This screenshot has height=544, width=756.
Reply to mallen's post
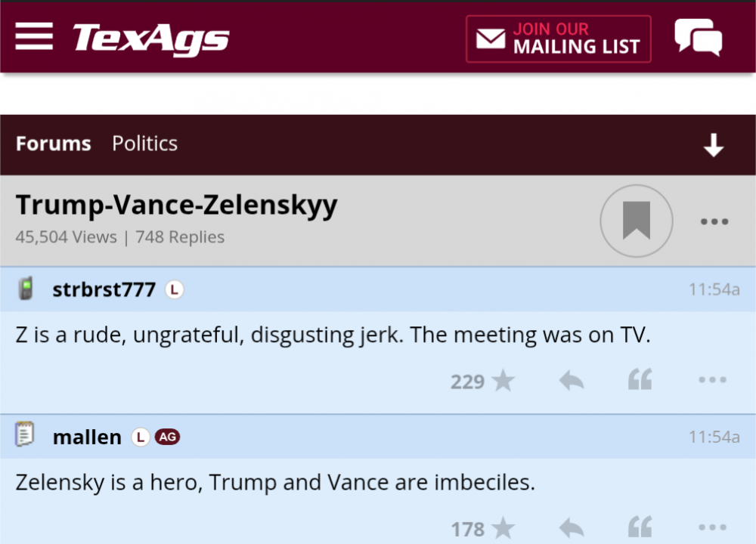click(x=572, y=528)
